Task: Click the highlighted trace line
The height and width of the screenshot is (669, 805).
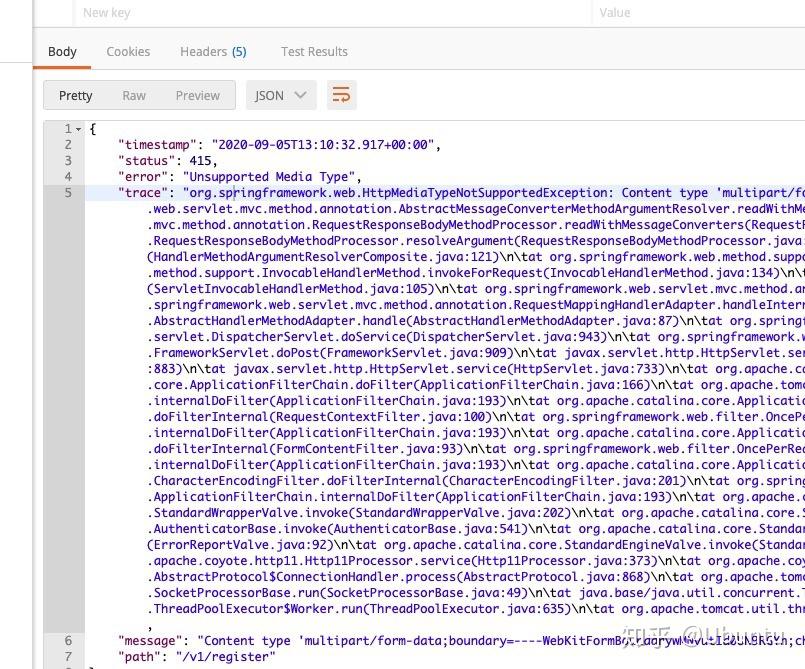Action: click(400, 192)
